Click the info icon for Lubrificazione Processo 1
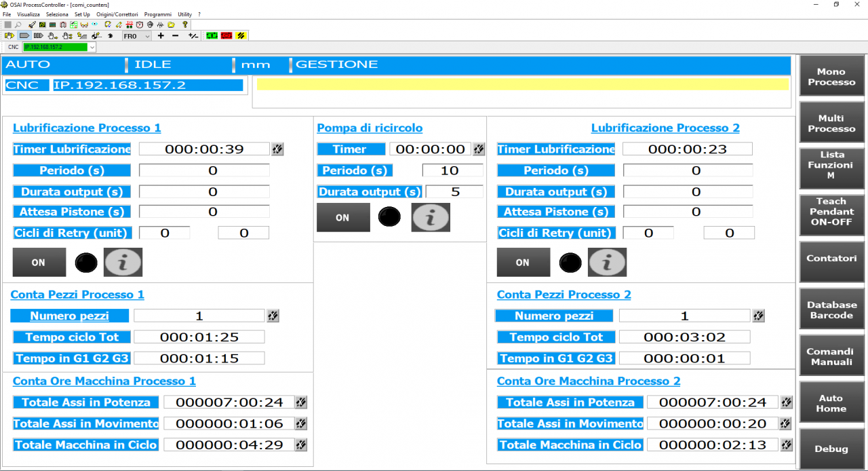868x471 pixels. tap(123, 262)
